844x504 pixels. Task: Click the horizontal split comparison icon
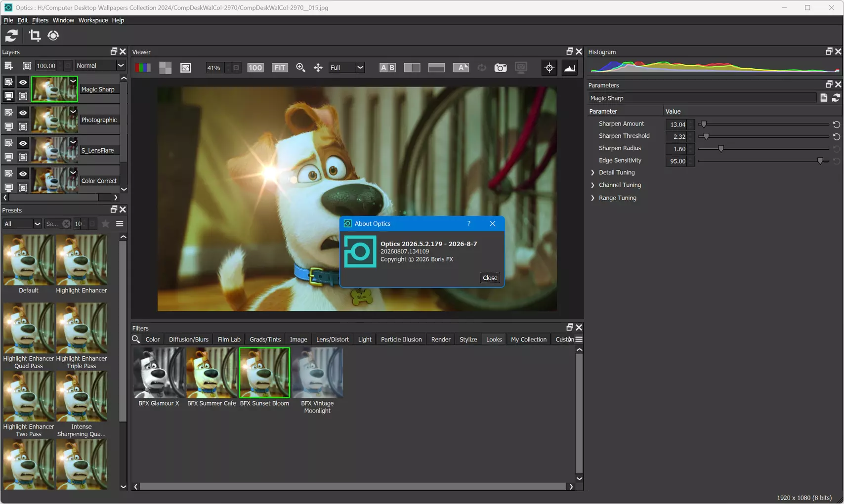coord(436,68)
